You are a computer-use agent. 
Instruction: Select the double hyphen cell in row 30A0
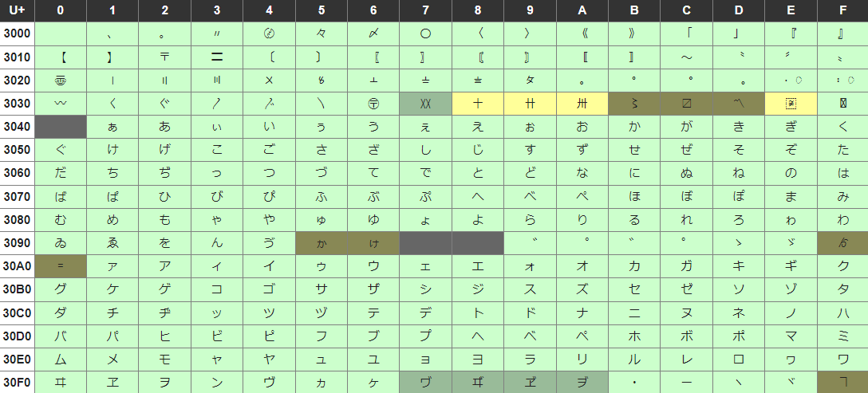point(61,266)
